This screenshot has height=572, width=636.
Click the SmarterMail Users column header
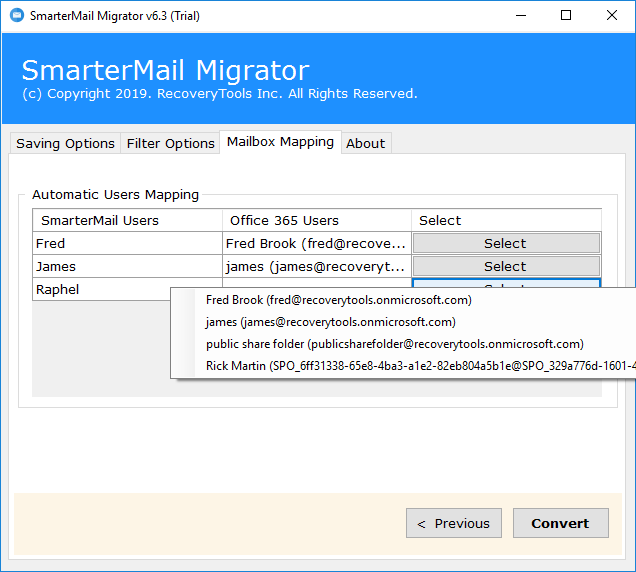click(127, 220)
